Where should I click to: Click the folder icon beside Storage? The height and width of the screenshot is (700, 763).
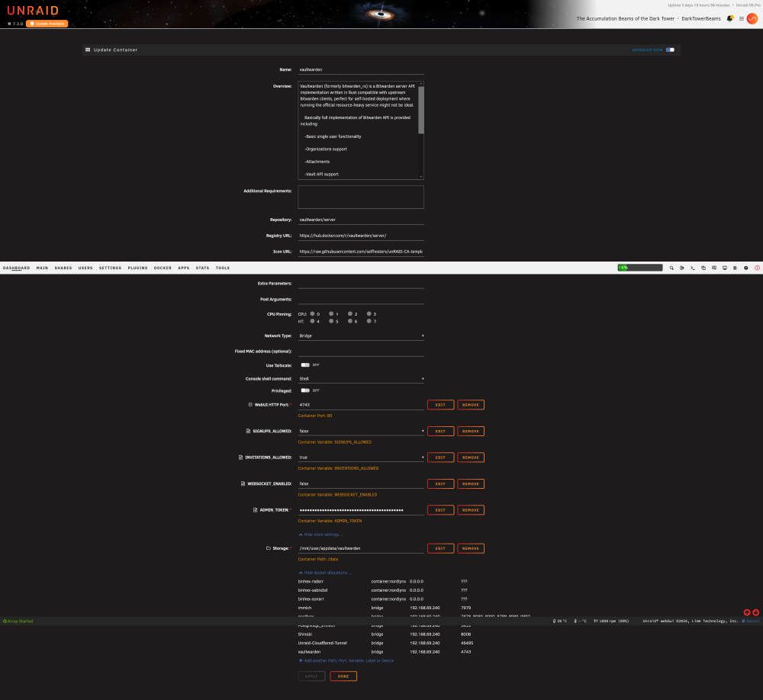(x=268, y=548)
